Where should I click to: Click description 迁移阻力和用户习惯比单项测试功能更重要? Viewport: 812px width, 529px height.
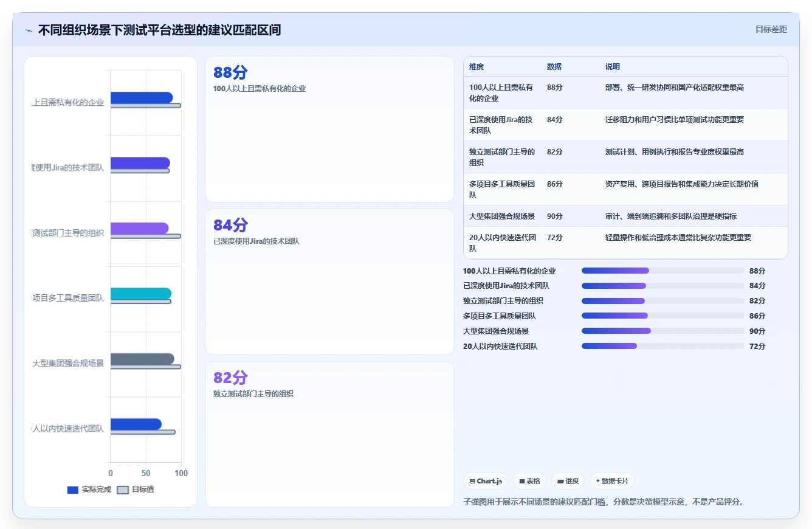(675, 120)
